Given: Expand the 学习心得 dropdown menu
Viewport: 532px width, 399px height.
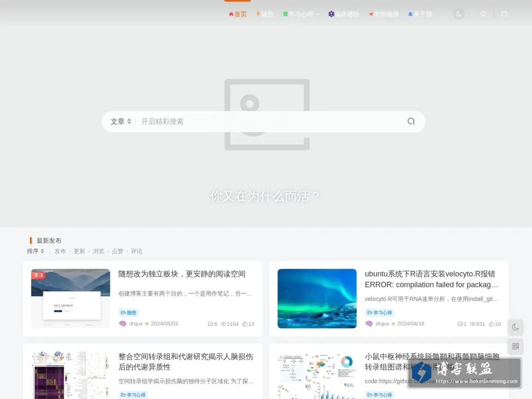Looking at the screenshot, I should 301,14.
